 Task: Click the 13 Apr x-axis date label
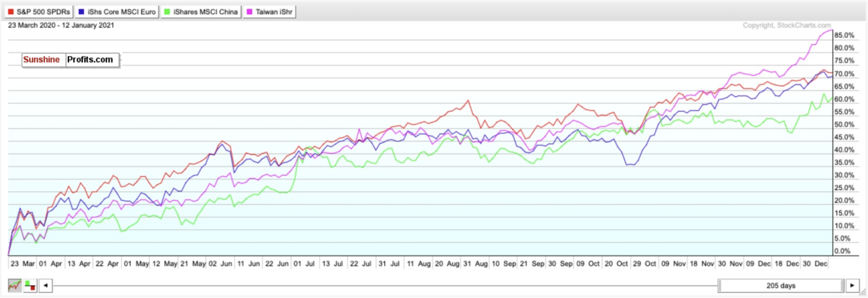point(79,264)
